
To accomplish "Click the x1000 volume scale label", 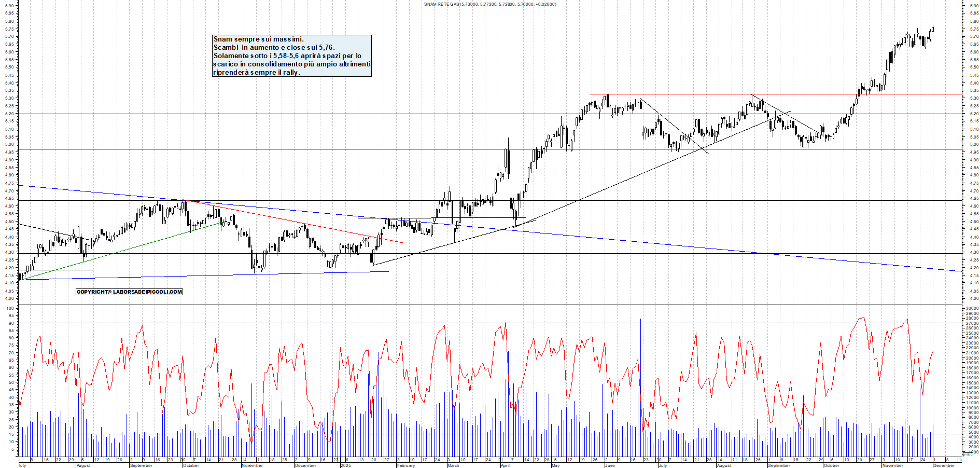I will tap(968, 454).
